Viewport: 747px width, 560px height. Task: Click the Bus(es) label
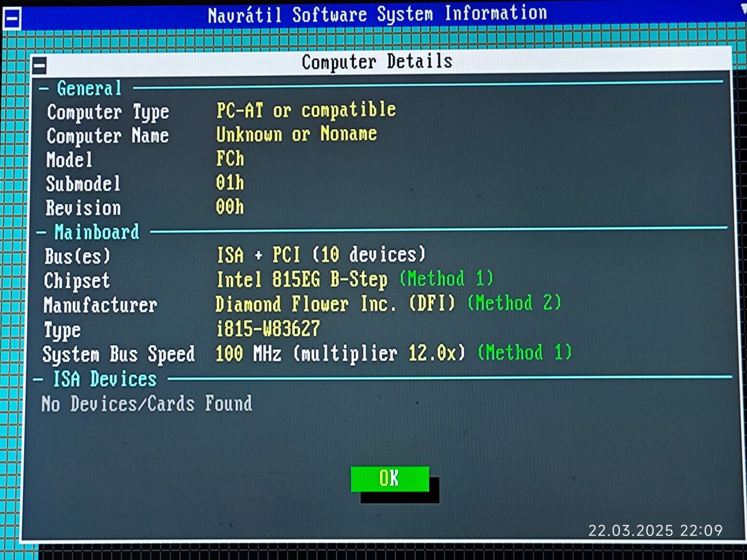[77, 256]
